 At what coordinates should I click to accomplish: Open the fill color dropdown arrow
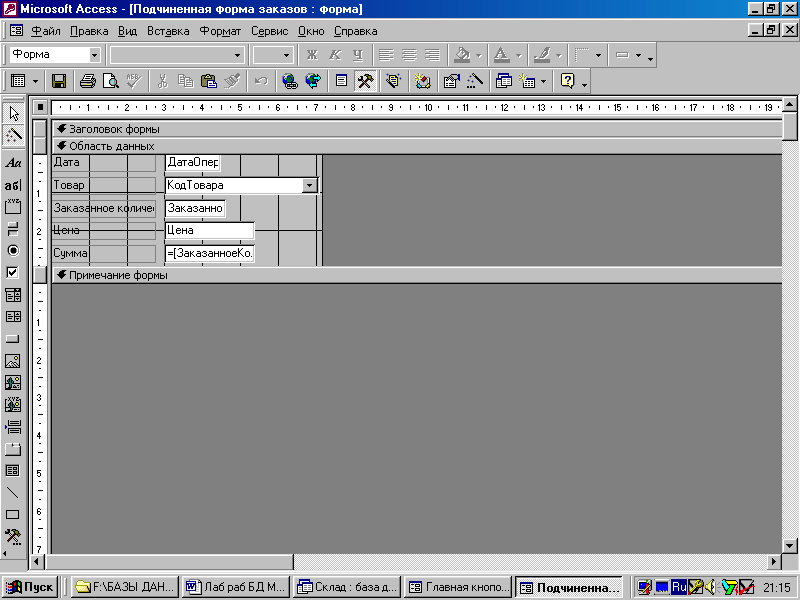click(x=479, y=55)
